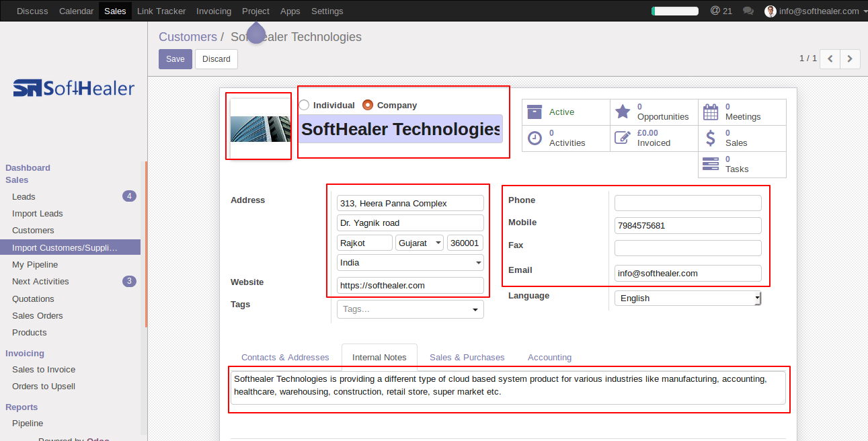Click the internal notes text area
The width and height of the screenshot is (868, 441).
[x=508, y=388]
